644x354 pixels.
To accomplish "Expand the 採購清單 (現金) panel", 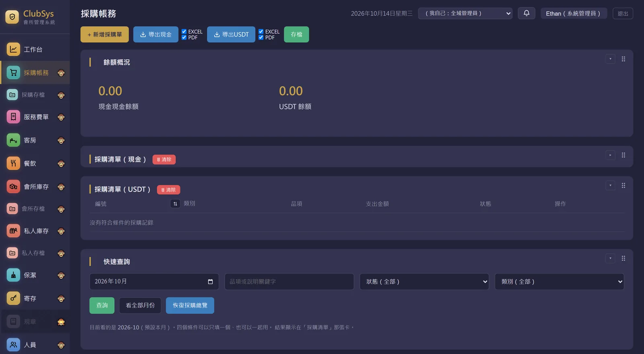I will (x=611, y=155).
